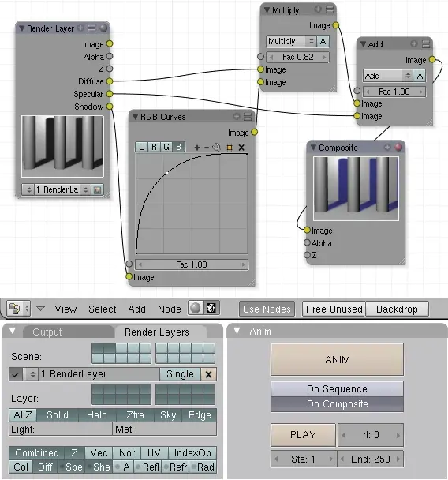Click the PLAY button
The height and width of the screenshot is (480, 448).
pyautogui.click(x=303, y=435)
